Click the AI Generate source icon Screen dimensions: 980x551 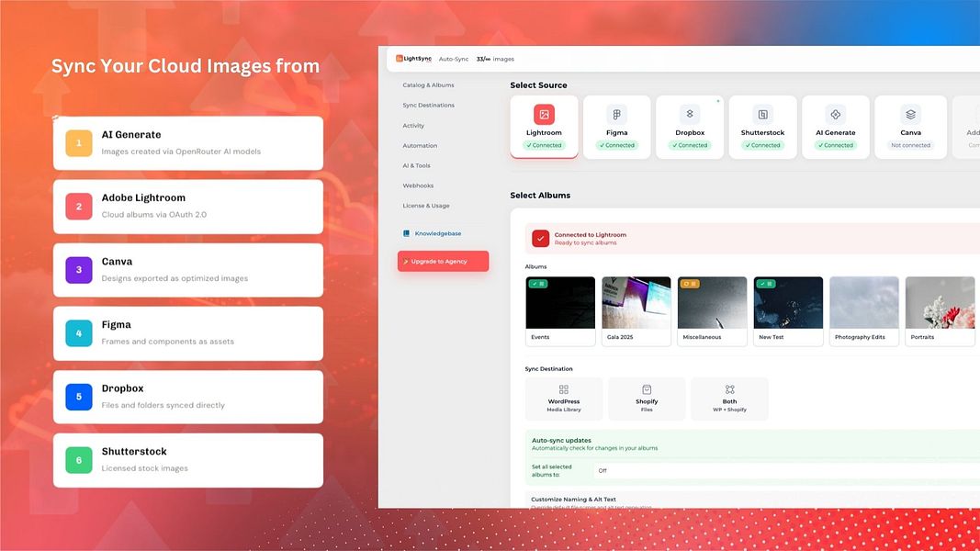pos(836,114)
